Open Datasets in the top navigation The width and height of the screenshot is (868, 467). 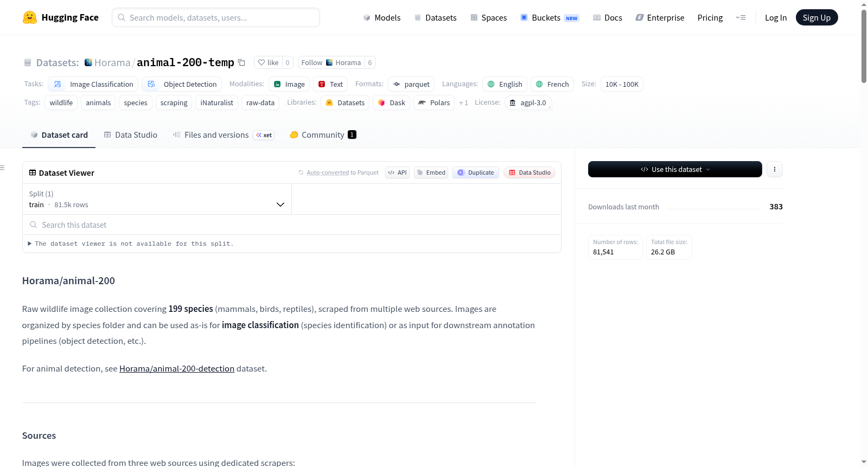[x=436, y=17]
